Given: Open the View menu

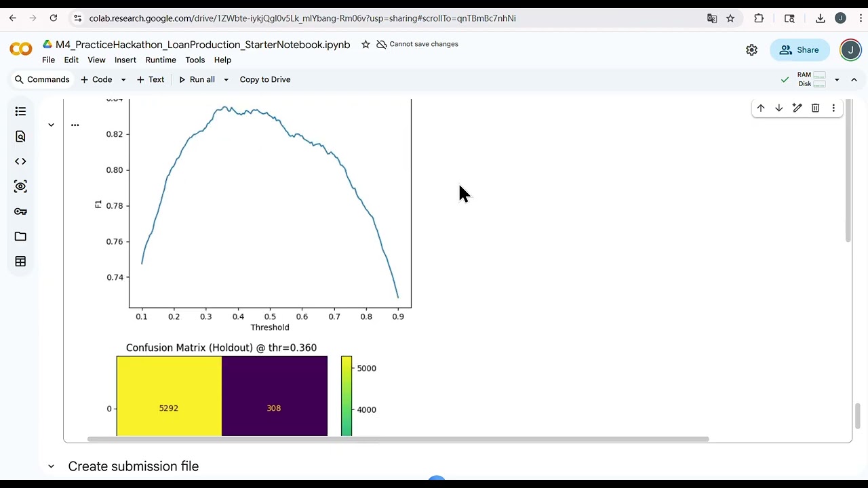Looking at the screenshot, I should tap(96, 60).
